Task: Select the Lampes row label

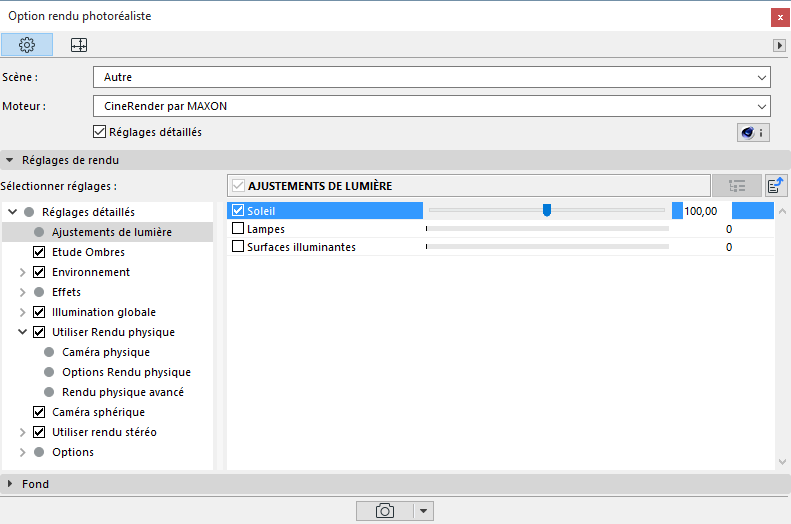Action: pos(266,229)
